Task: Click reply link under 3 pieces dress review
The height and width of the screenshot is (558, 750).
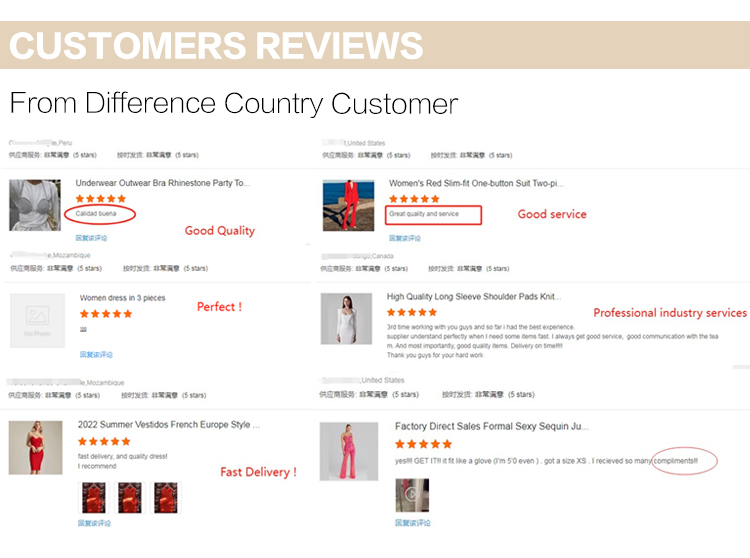Action: [96, 354]
